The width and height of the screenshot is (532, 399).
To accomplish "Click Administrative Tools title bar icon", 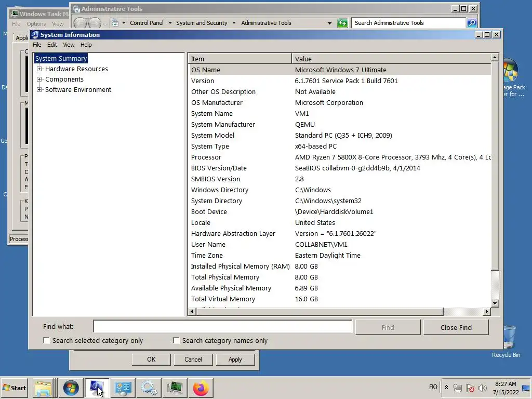I will (x=77, y=9).
